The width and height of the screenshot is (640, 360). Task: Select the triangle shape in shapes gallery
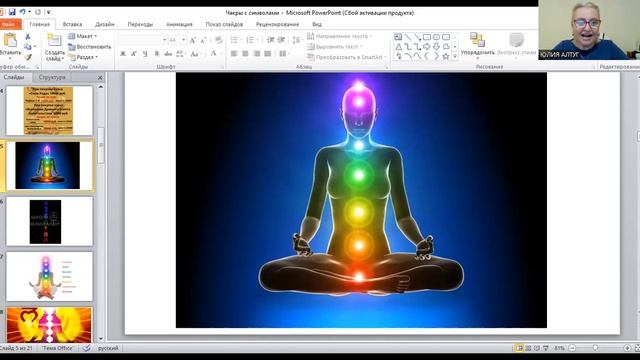pyautogui.click(x=398, y=47)
